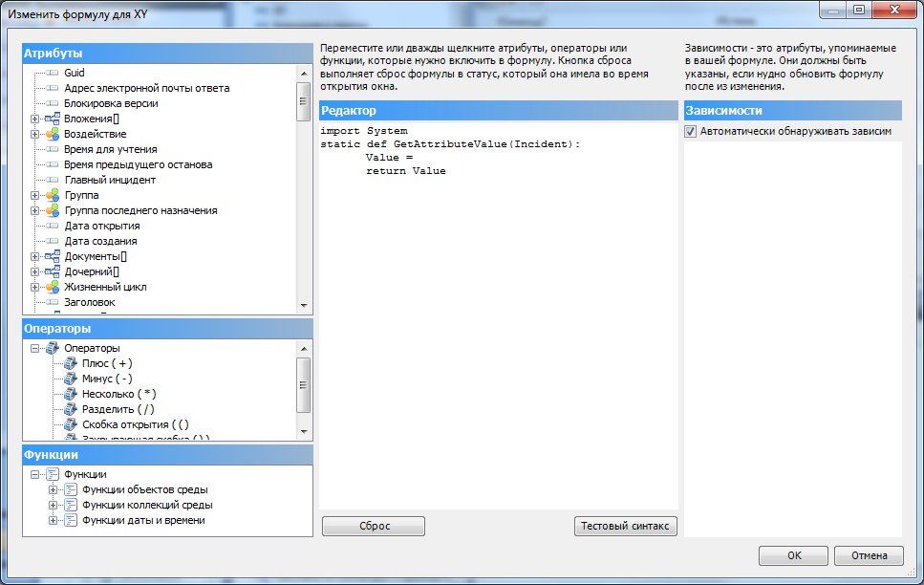
Task: Click the Группа attribute icon
Action: (52, 195)
